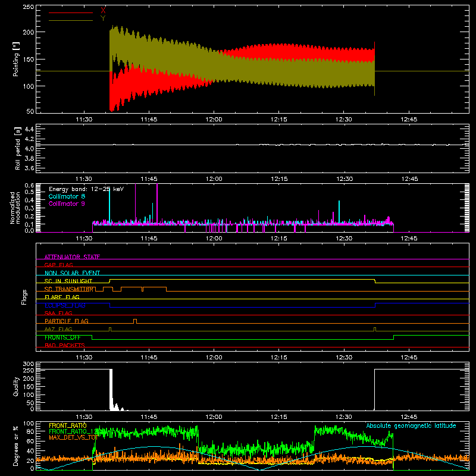The image size is (476, 476).
Task: Select the 'Absolute geomagnetic latitude' legend text
Action: point(411,425)
